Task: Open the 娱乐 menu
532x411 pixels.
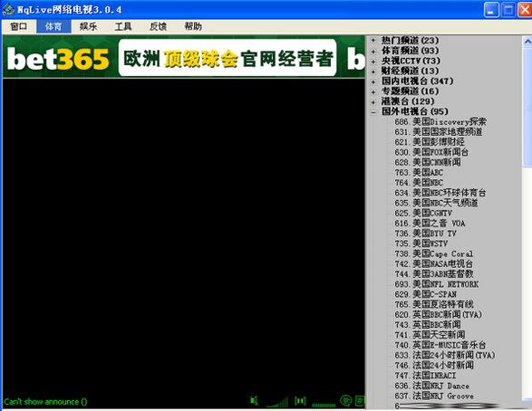Action: pyautogui.click(x=88, y=26)
